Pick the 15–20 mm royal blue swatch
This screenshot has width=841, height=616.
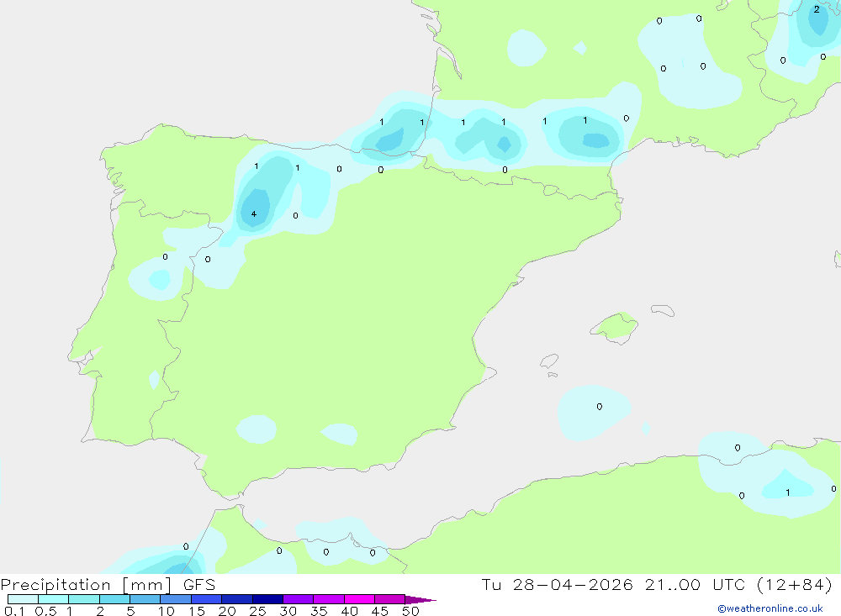206,599
